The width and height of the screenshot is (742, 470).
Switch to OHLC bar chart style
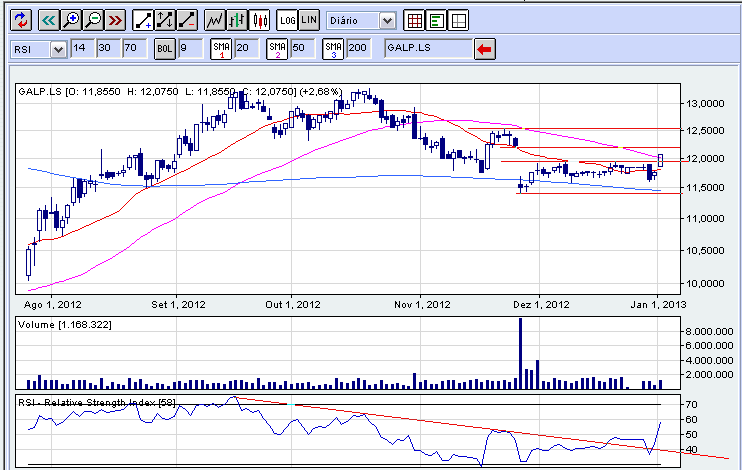point(237,20)
